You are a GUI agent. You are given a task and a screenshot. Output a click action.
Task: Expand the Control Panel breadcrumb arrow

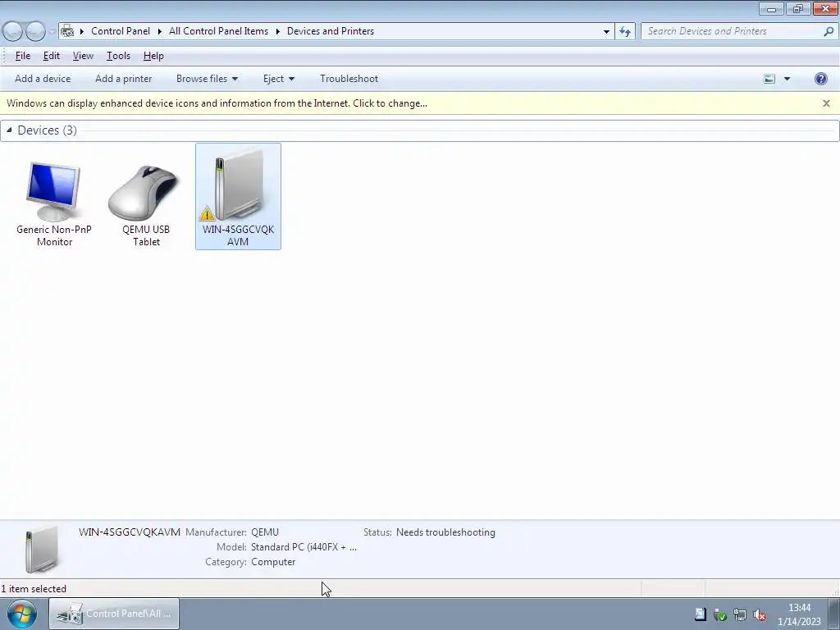click(x=160, y=32)
